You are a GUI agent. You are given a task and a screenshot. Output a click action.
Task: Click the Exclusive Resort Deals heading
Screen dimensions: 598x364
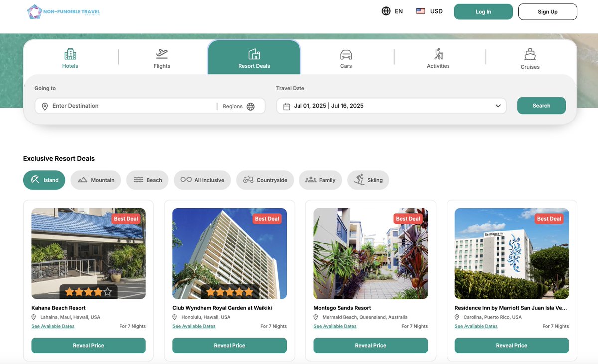tap(59, 159)
